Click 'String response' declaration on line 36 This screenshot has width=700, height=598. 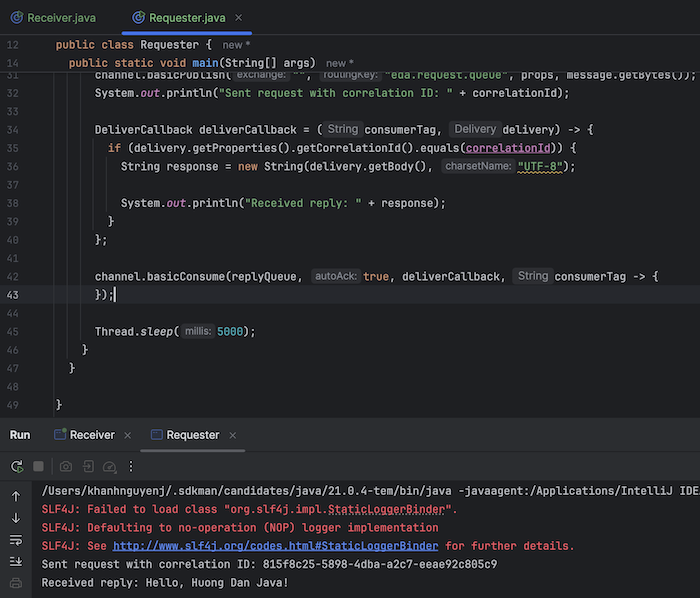coord(170,166)
